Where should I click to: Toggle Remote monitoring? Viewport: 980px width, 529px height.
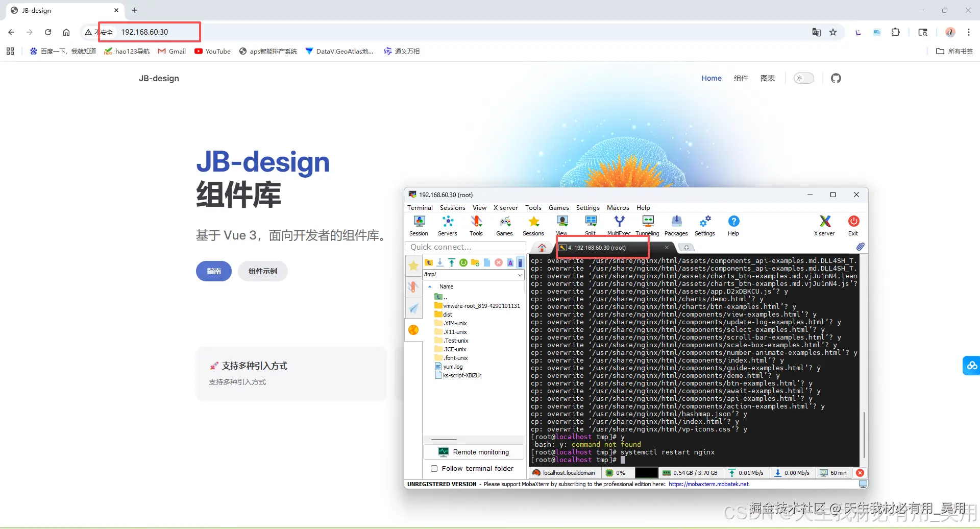pyautogui.click(x=474, y=451)
